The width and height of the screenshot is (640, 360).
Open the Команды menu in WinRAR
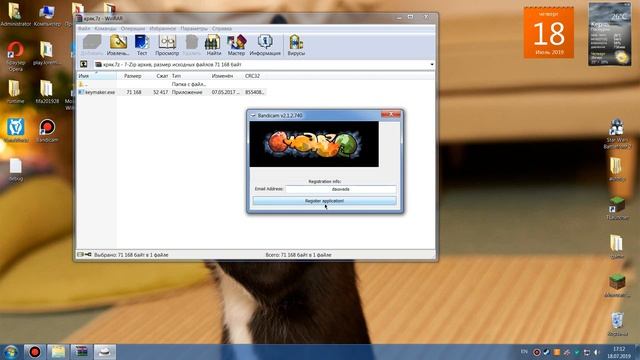point(105,29)
